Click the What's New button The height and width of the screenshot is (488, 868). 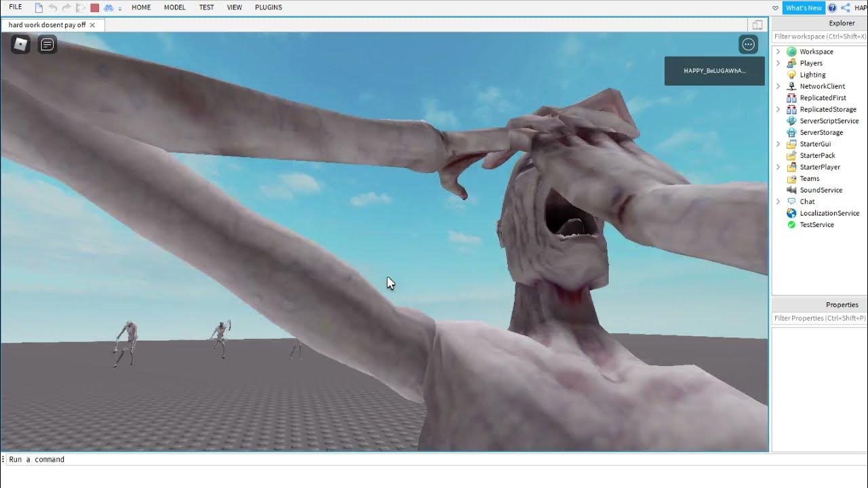(x=804, y=7)
